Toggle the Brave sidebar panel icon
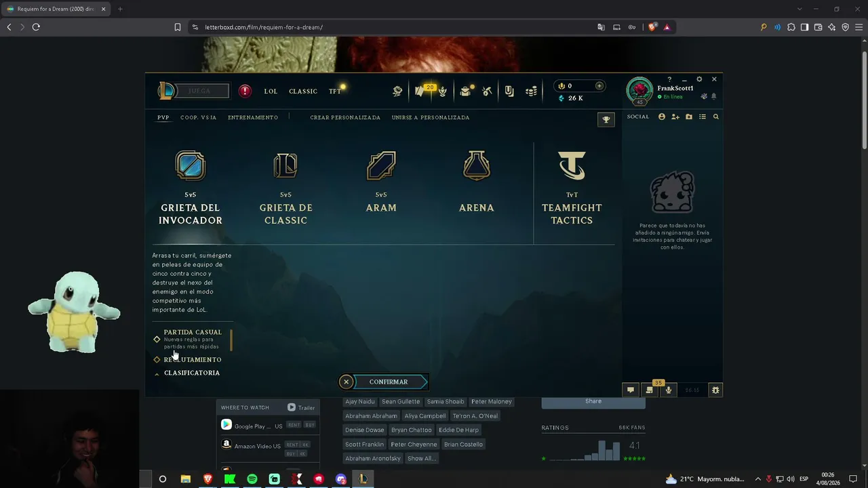This screenshot has width=868, height=488. pyautogui.click(x=804, y=27)
